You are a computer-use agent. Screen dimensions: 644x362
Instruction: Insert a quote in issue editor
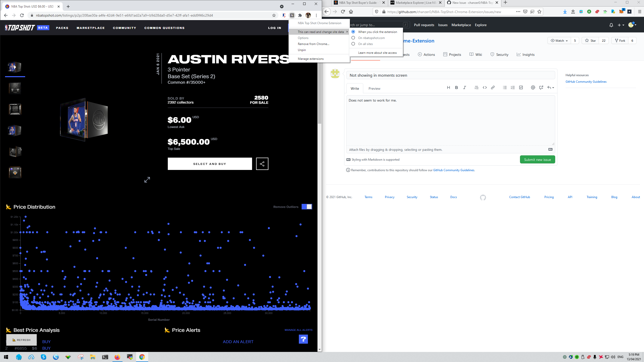(x=476, y=87)
